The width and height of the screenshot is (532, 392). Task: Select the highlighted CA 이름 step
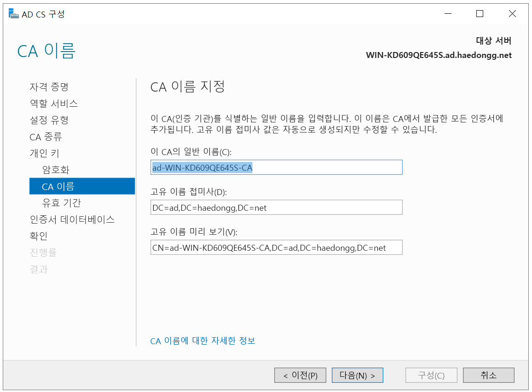click(82, 186)
